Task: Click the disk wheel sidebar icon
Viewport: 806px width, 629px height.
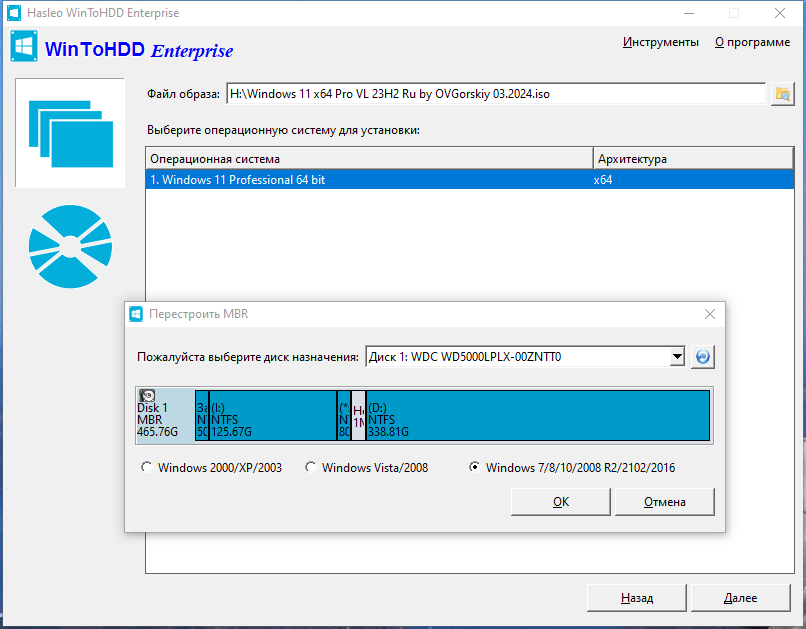Action: pos(69,246)
